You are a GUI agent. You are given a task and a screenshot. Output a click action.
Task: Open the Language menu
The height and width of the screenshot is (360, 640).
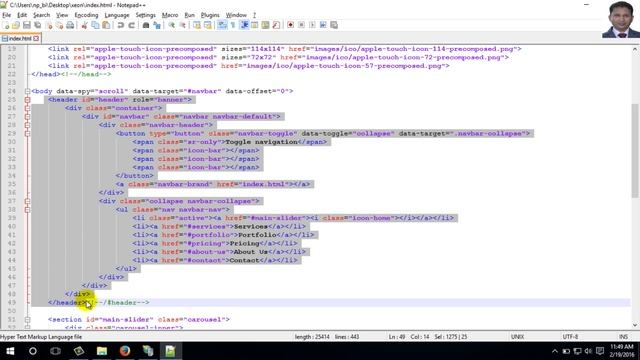(x=117, y=15)
